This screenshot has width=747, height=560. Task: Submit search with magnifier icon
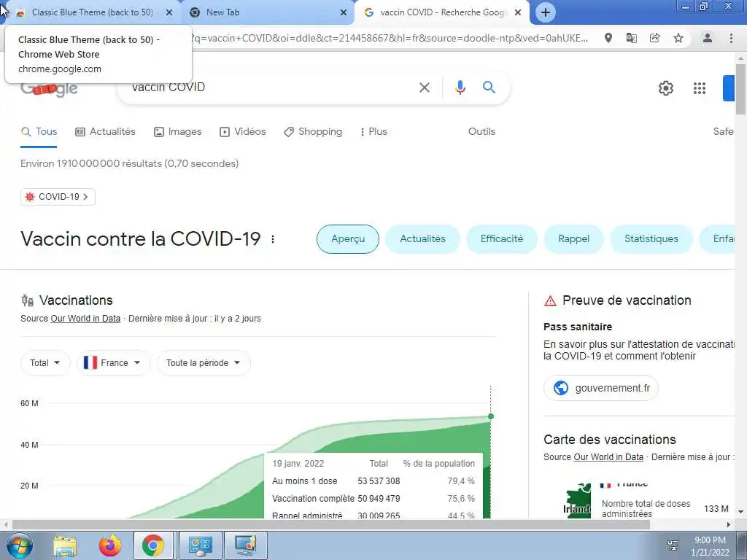coord(489,87)
